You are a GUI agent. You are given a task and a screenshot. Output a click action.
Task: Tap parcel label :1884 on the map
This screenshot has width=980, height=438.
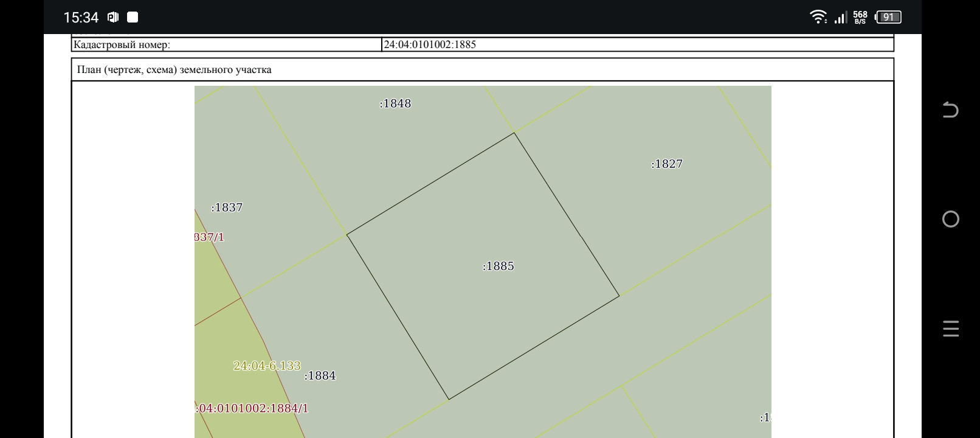tap(320, 375)
